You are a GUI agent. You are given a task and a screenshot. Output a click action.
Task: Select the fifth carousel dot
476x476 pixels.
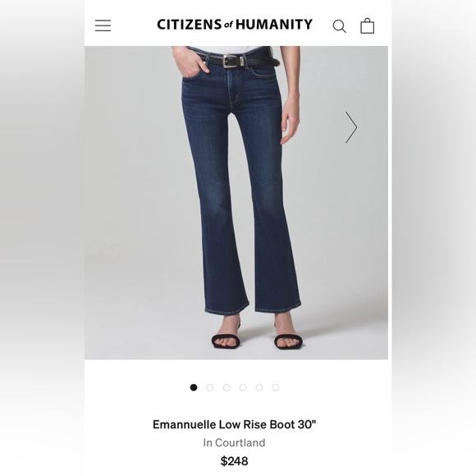coord(259,387)
